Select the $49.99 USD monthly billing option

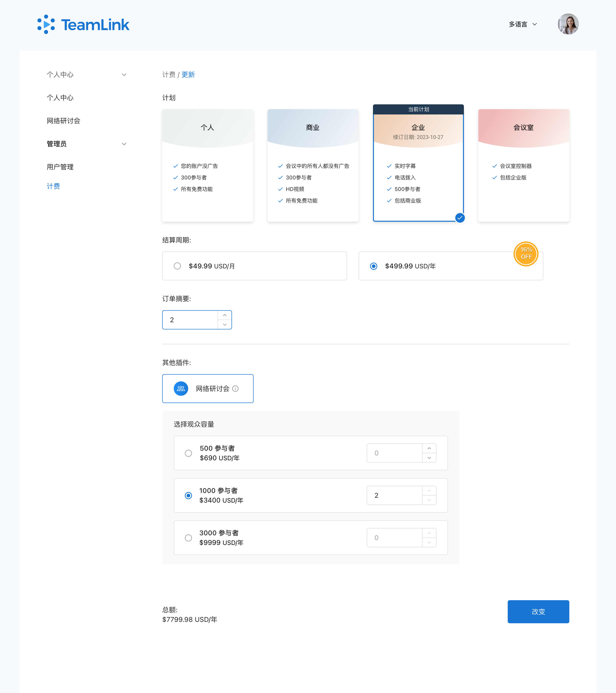click(x=177, y=266)
